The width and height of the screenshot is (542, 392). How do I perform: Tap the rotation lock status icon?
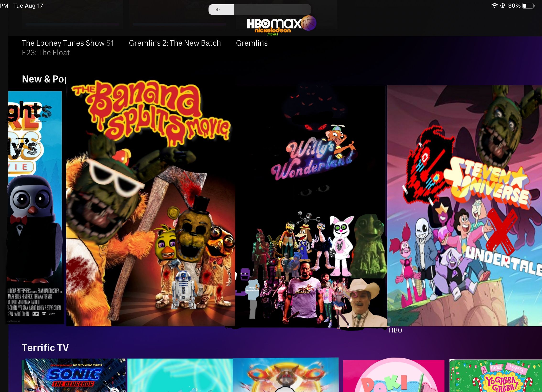[x=503, y=6]
